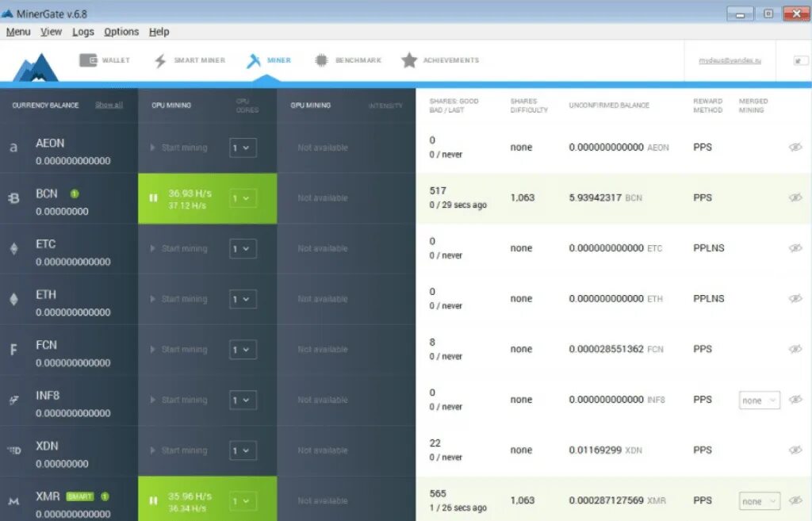812x521 pixels.
Task: Open the Wallet tab
Action: pyautogui.click(x=105, y=60)
